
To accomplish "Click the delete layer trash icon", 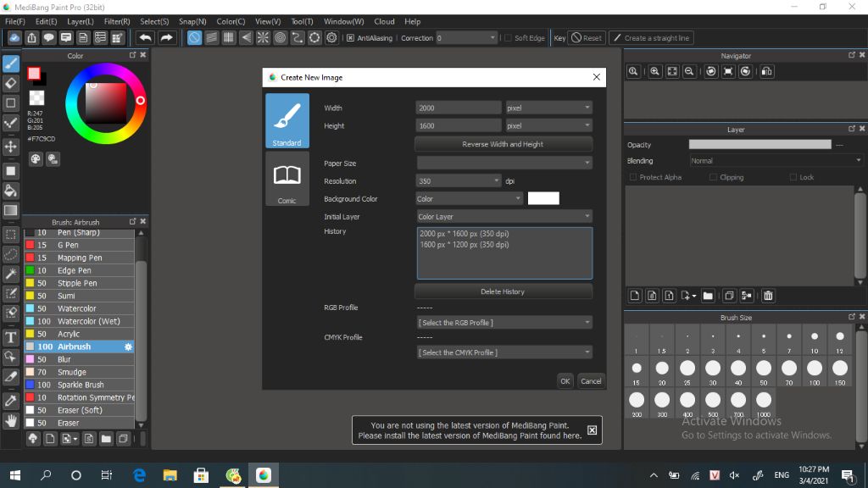I will tap(768, 296).
